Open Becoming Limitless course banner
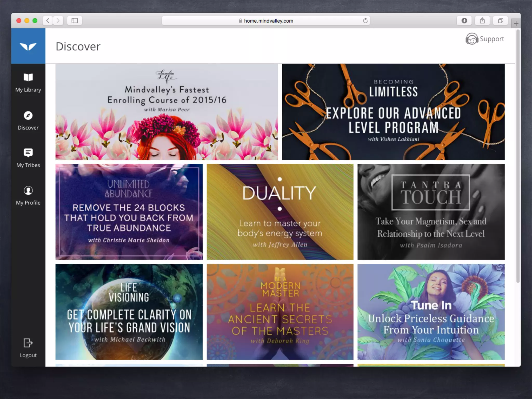Screen dimensions: 532x399 click(393, 112)
